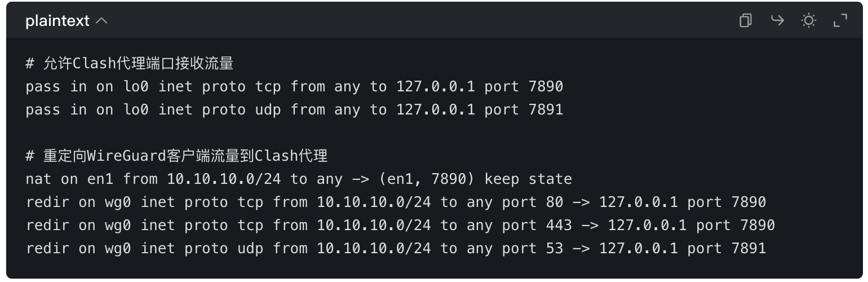Click the plaintext language label
868x282 pixels.
(57, 21)
